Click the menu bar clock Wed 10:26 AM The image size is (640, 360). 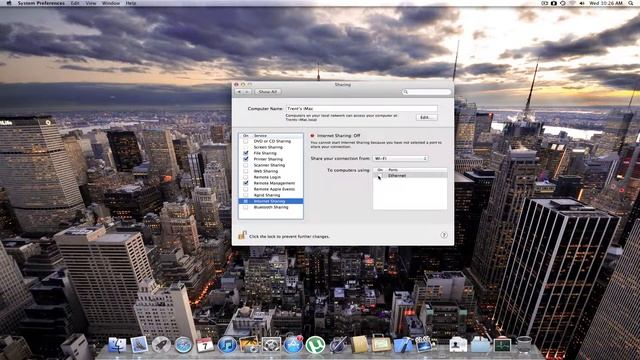(x=606, y=3)
